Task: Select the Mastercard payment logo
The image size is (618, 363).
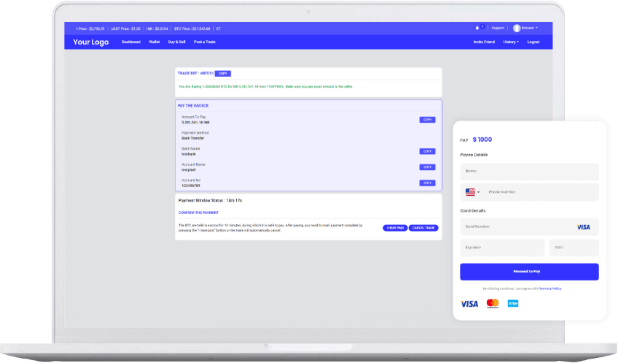Action: pyautogui.click(x=493, y=303)
